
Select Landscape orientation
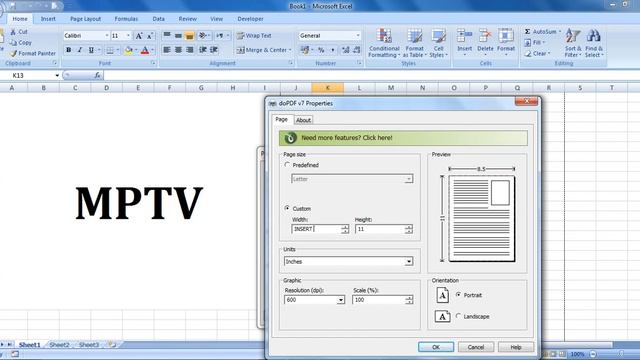click(458, 316)
